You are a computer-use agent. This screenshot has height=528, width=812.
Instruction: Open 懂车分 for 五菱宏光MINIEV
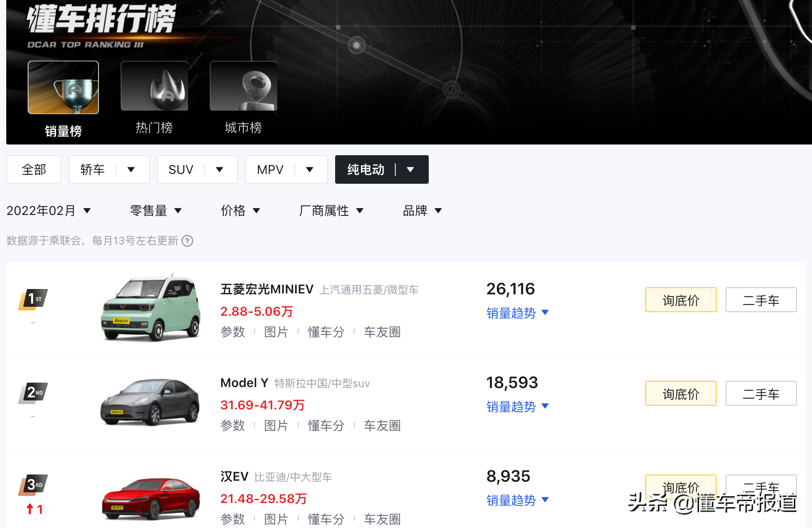326,332
